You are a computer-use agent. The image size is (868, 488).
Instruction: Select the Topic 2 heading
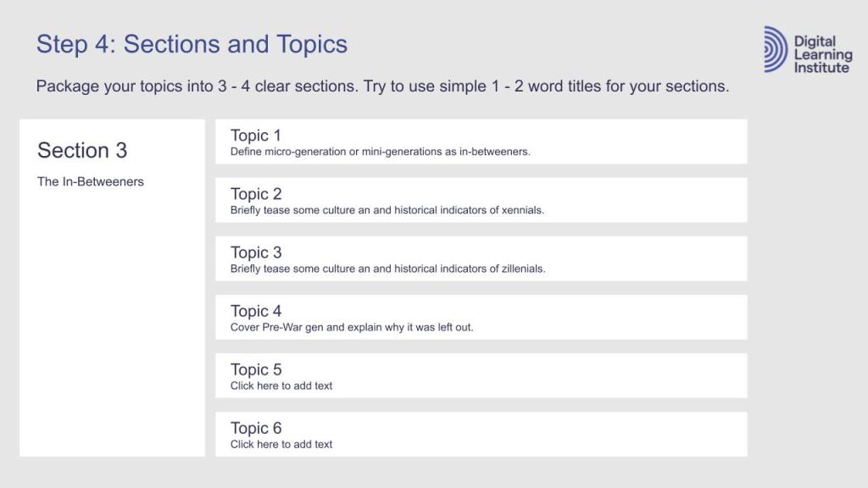[256, 194]
